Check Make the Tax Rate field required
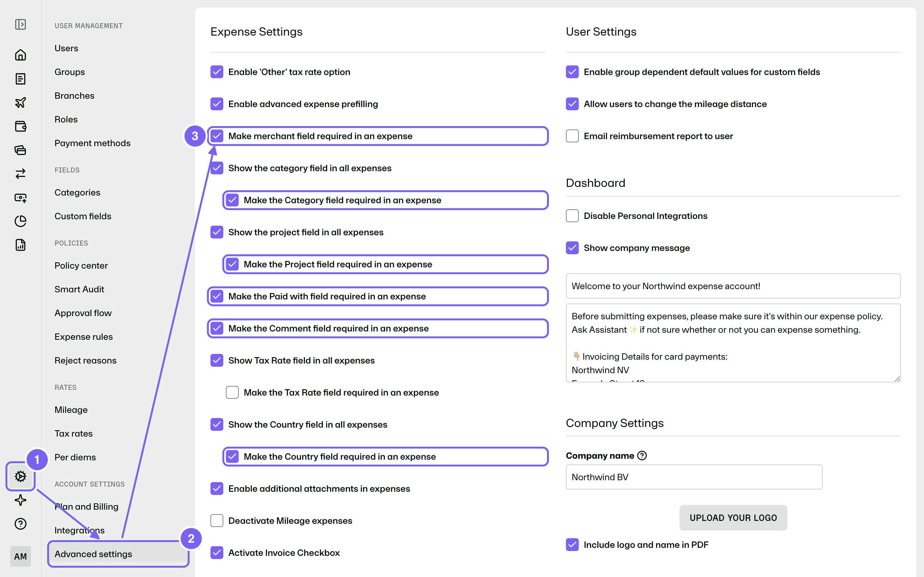Screen dimensions: 924x577 [x=232, y=392]
